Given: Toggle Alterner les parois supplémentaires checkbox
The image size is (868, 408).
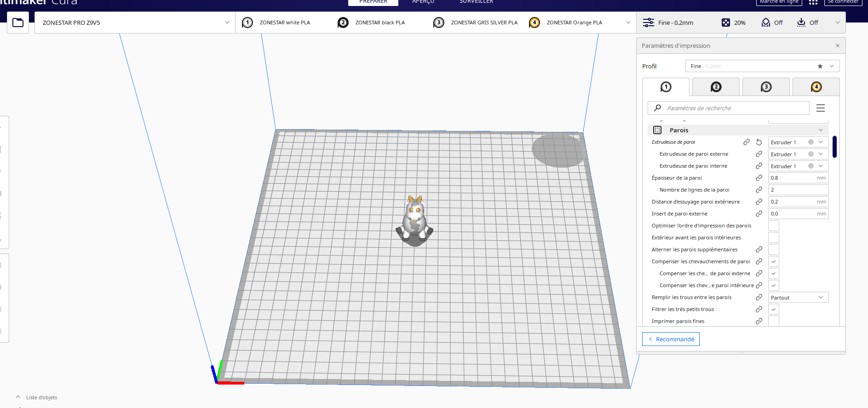Looking at the screenshot, I should 774,249.
